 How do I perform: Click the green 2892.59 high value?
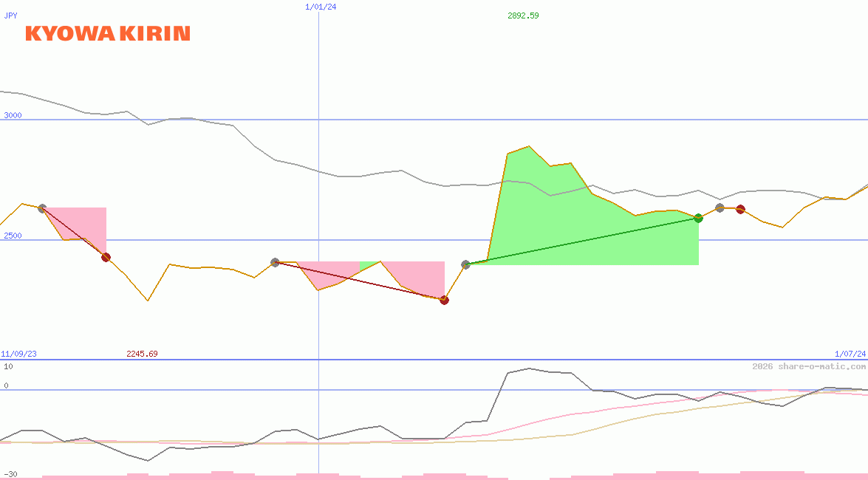click(523, 16)
